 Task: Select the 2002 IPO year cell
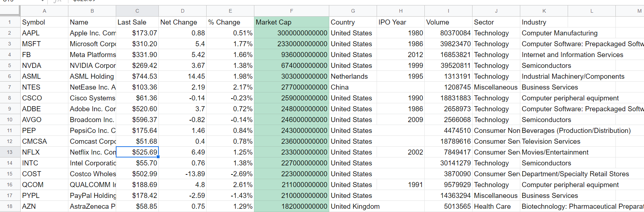tap(401, 152)
